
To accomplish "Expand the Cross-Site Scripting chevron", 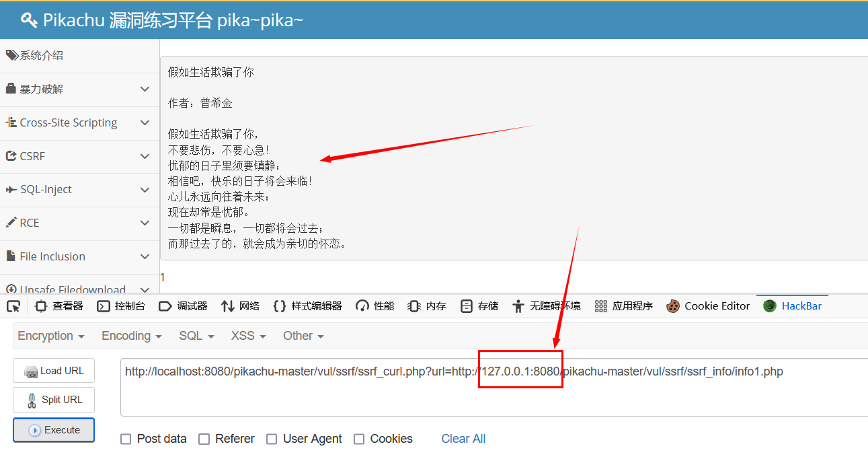I will click(x=145, y=122).
